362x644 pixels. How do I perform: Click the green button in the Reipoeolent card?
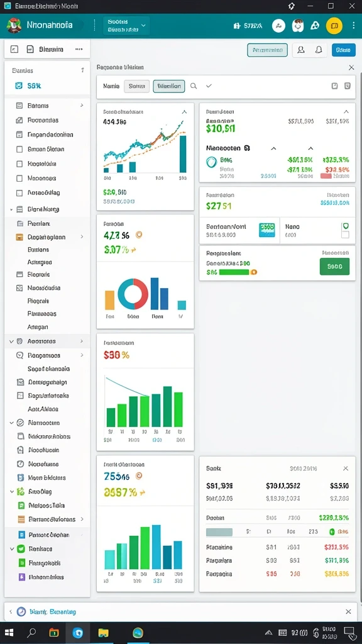coord(334,266)
